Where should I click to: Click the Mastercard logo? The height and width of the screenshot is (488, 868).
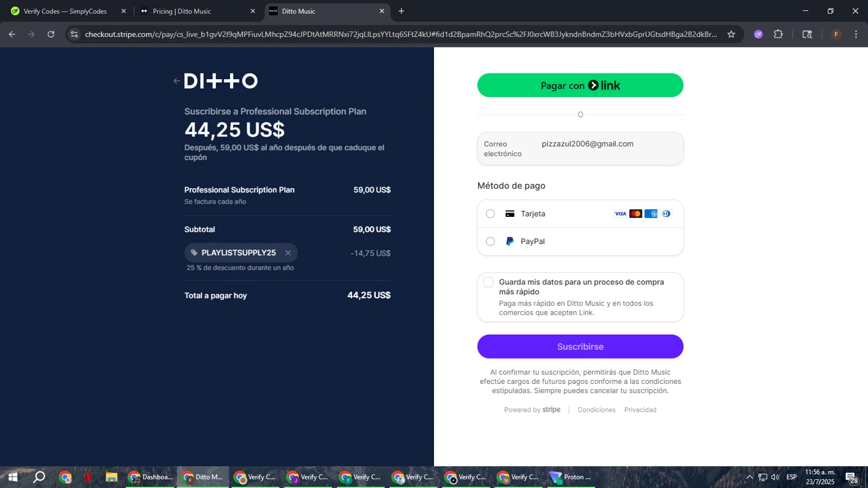click(x=635, y=214)
